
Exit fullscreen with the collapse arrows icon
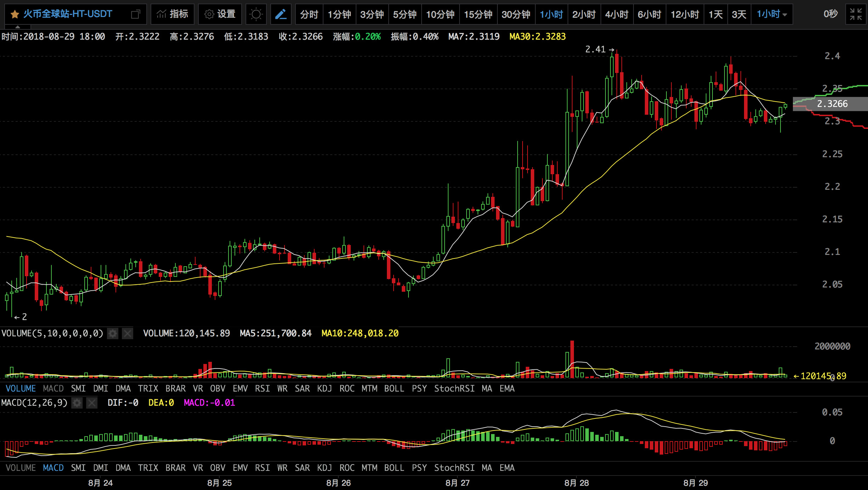click(856, 14)
